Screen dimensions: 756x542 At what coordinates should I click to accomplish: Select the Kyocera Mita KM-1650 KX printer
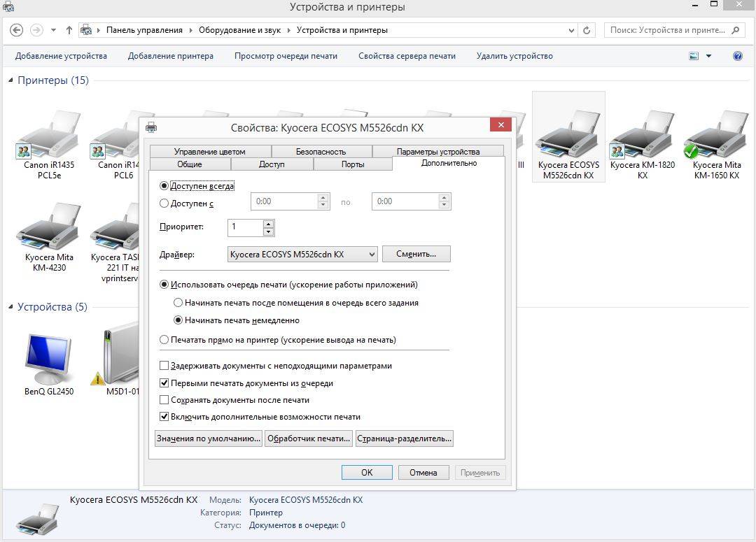716,136
